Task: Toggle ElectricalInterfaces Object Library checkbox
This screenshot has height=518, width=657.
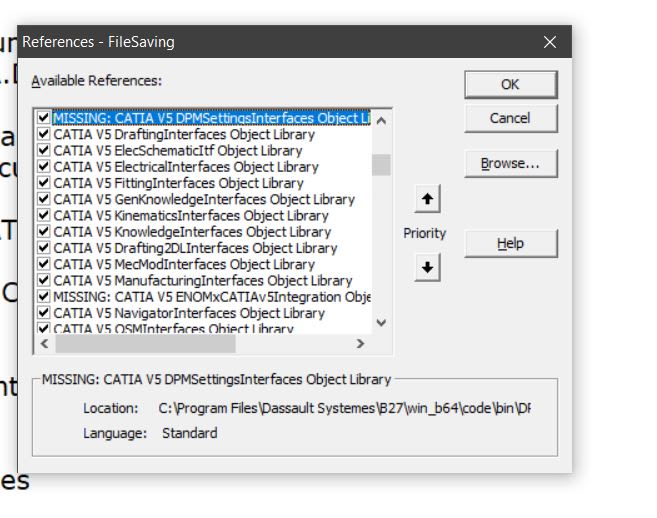Action: click(44, 167)
